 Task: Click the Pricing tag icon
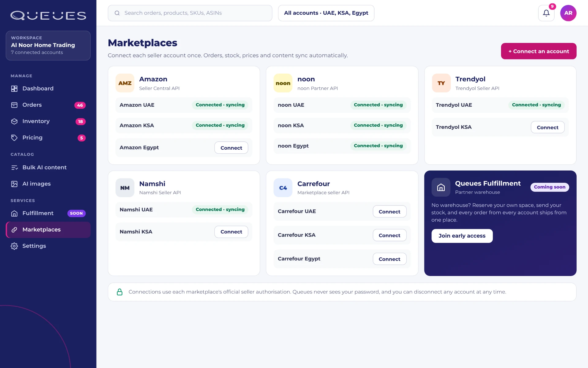[x=14, y=138]
